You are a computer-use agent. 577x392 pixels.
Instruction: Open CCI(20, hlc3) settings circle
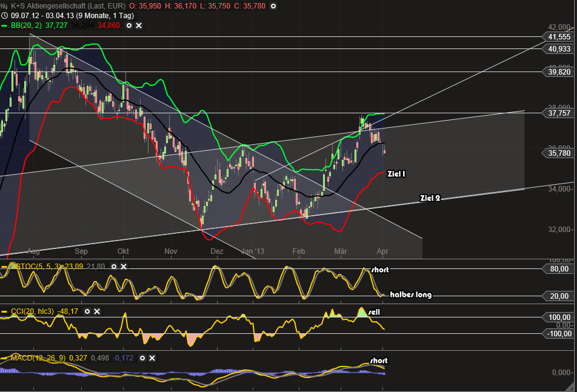coord(87,311)
